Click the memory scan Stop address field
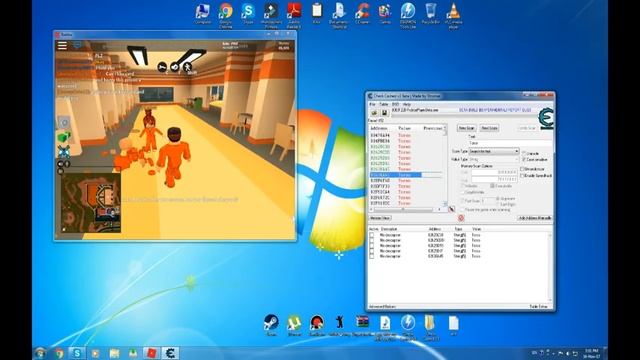Viewport: 640px width, 360px height. click(x=494, y=179)
